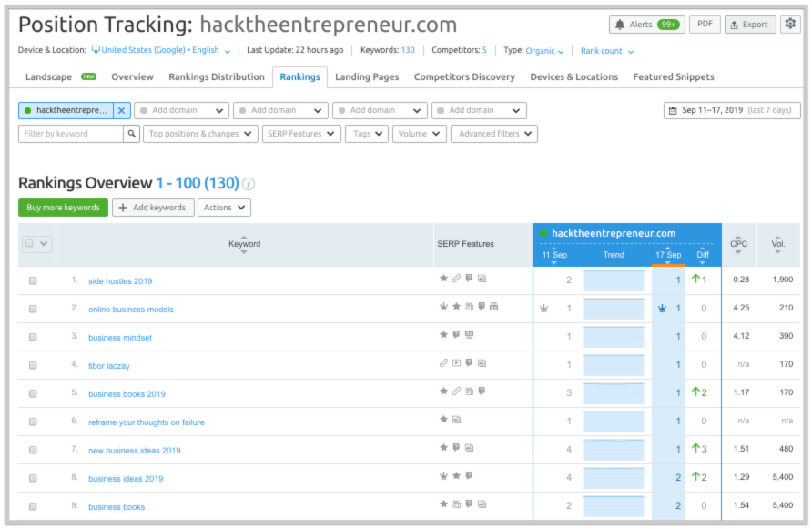Image resolution: width=812 pixels, height=529 pixels.
Task: Click the keyword search magnifier icon
Action: (x=131, y=134)
